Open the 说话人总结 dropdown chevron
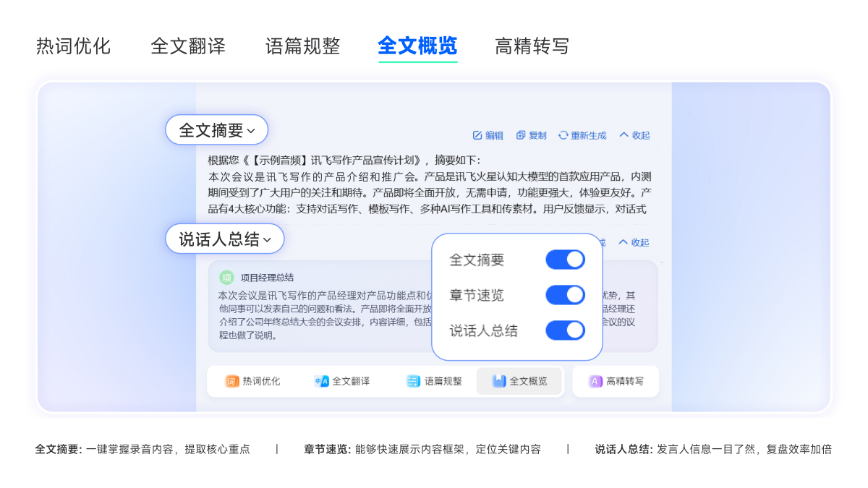Image resolution: width=868 pixels, height=488 pixels. click(x=266, y=239)
